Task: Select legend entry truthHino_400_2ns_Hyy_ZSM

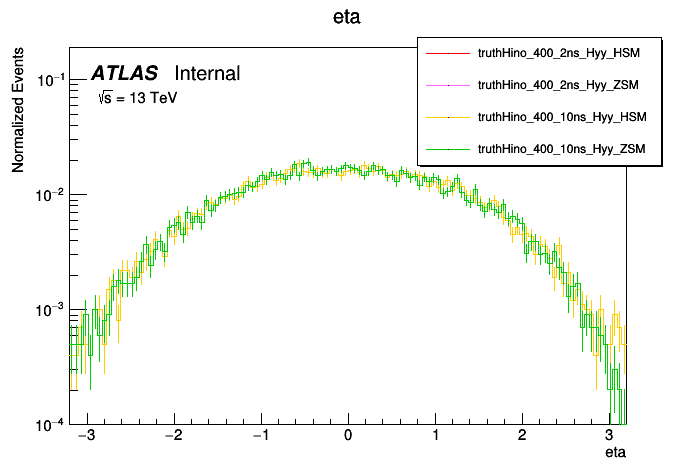Action: pyautogui.click(x=563, y=85)
